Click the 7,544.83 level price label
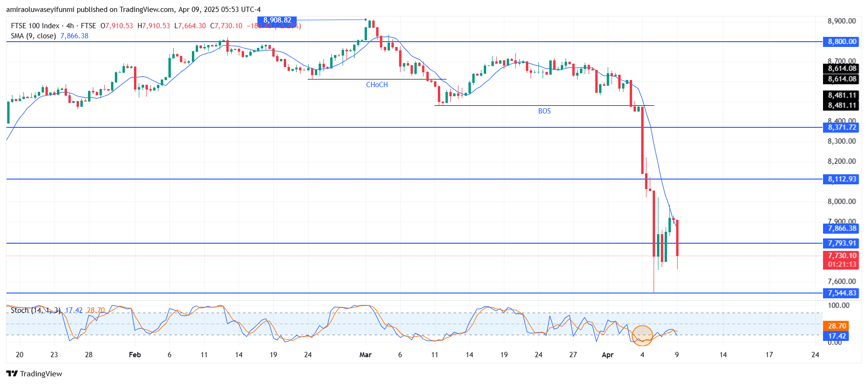This screenshot has width=868, height=384. coord(842,293)
